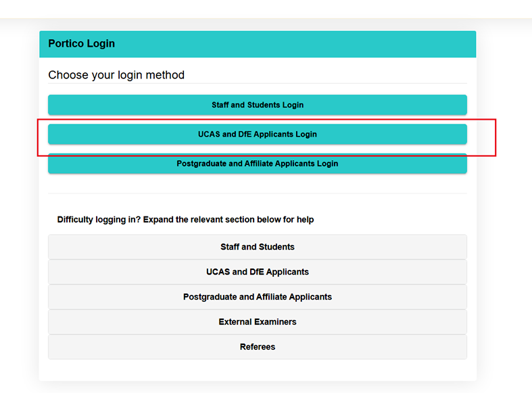This screenshot has height=393, width=532.
Task: Click the Staff and Students Login button
Action: [257, 105]
